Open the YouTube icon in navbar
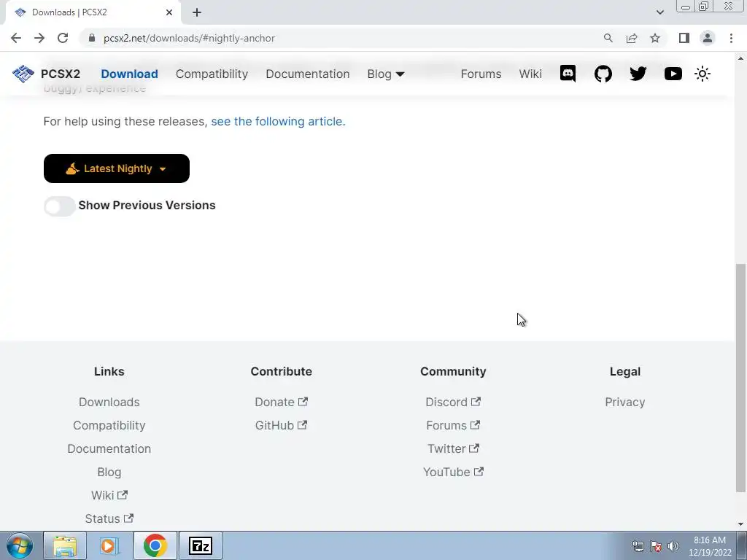Image resolution: width=747 pixels, height=560 pixels. [x=673, y=74]
